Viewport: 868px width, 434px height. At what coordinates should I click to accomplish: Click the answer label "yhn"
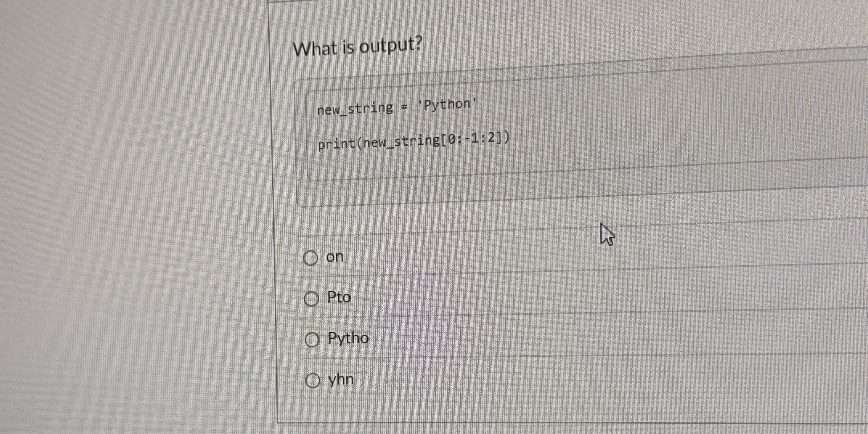tap(341, 379)
